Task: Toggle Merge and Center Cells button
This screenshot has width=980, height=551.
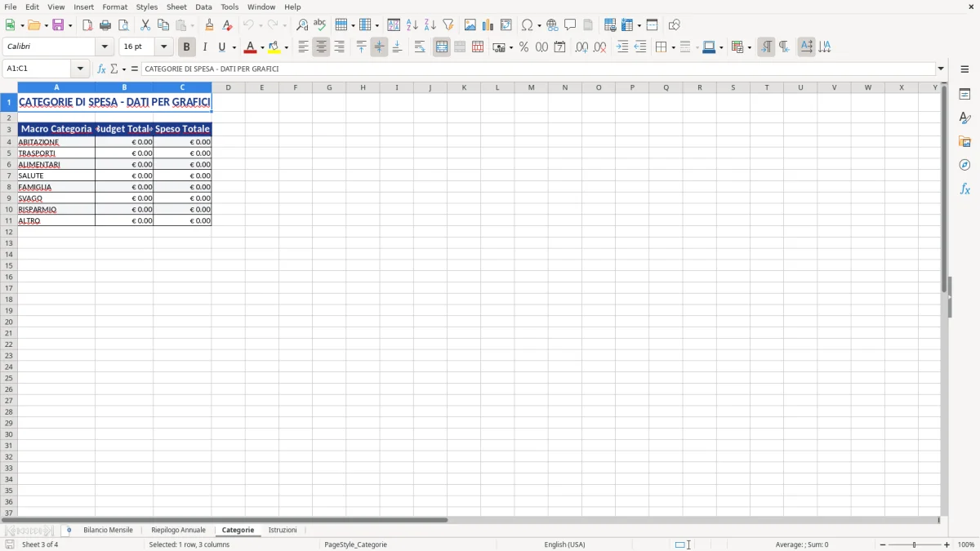Action: [x=442, y=47]
